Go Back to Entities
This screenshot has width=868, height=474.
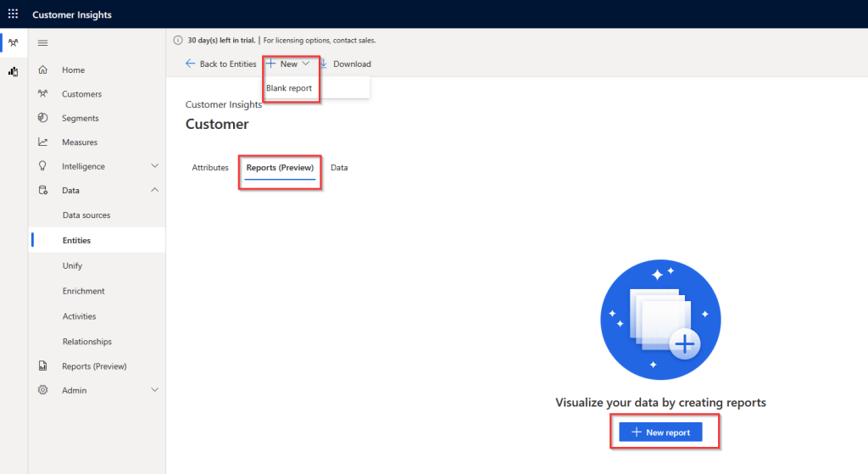(x=220, y=64)
